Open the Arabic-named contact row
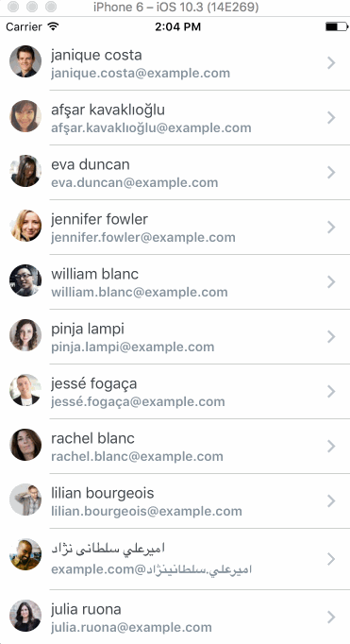 175,559
